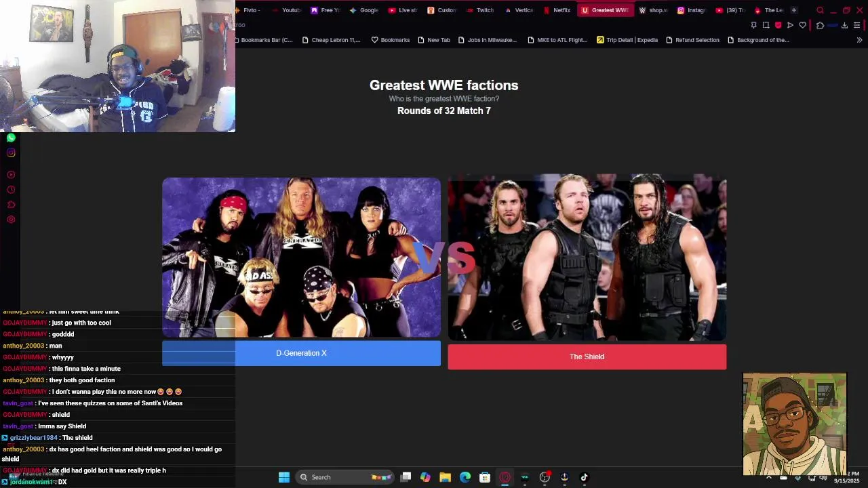Switch to the Live stream tab
Image resolution: width=868 pixels, height=488 pixels.
403,10
